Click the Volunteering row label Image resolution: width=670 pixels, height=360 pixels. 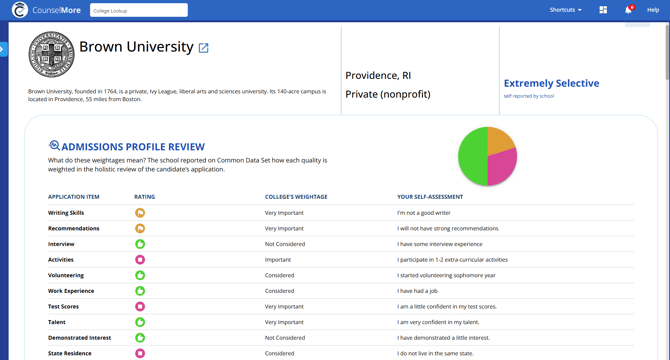pos(66,275)
